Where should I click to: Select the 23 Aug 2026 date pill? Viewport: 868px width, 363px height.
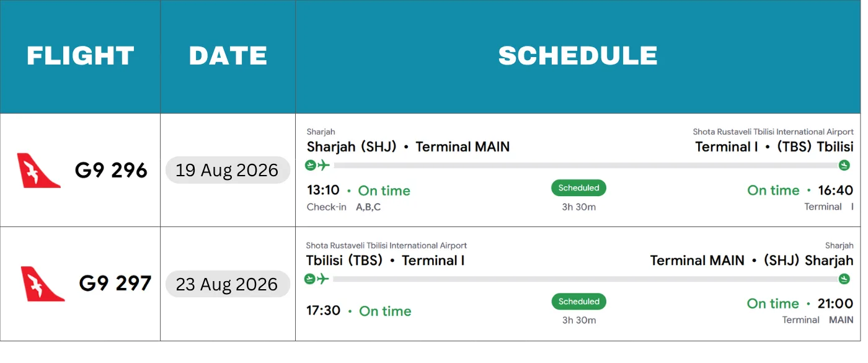coord(228,284)
